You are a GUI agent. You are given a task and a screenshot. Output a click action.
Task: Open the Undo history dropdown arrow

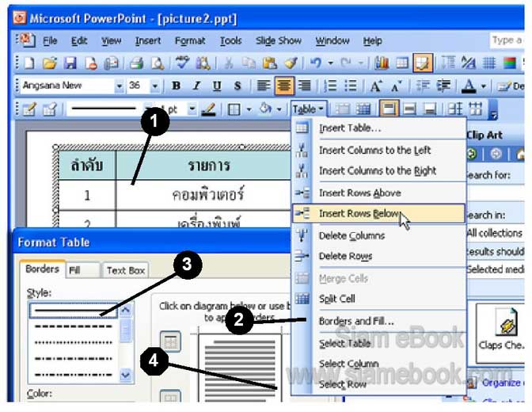pos(330,63)
